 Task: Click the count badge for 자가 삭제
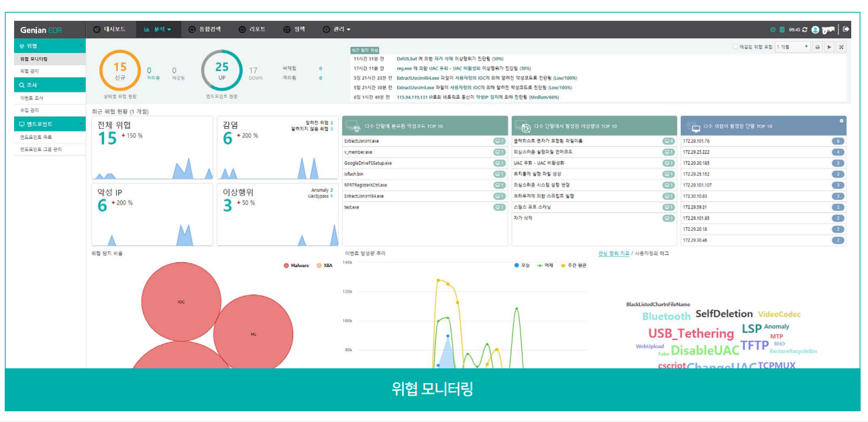(668, 218)
